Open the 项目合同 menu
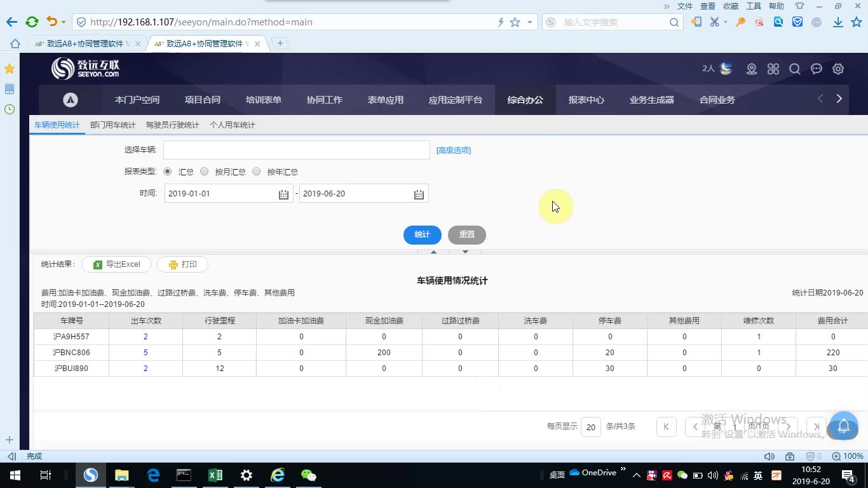The height and width of the screenshot is (488, 868). click(203, 100)
